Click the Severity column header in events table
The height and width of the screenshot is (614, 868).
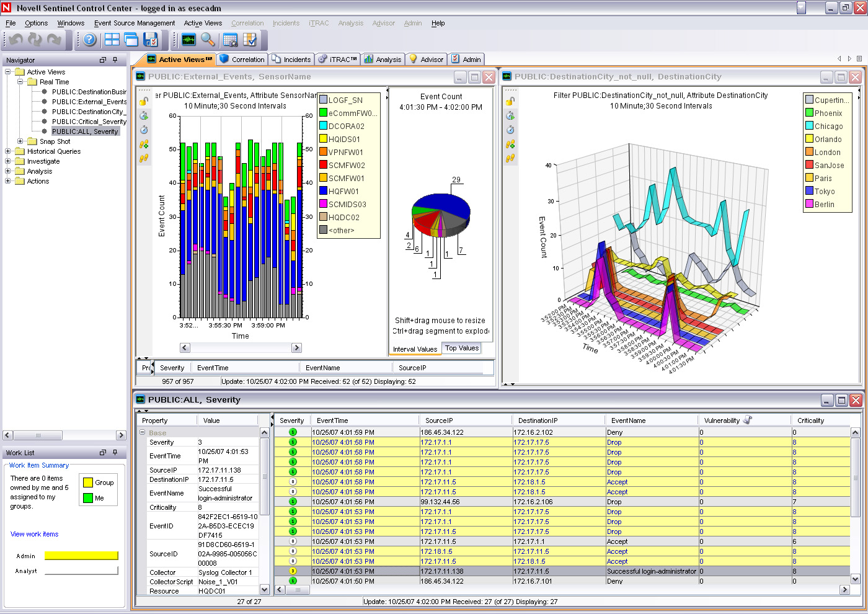(x=291, y=420)
